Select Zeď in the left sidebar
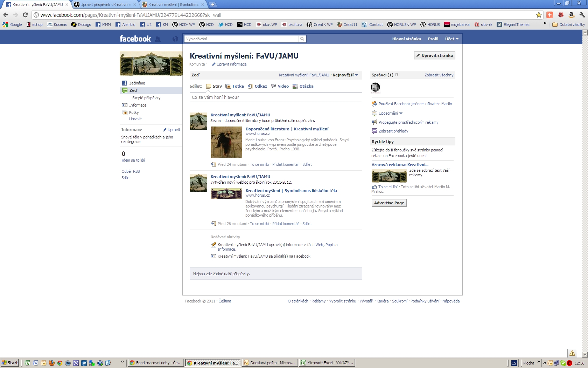 tap(151, 90)
